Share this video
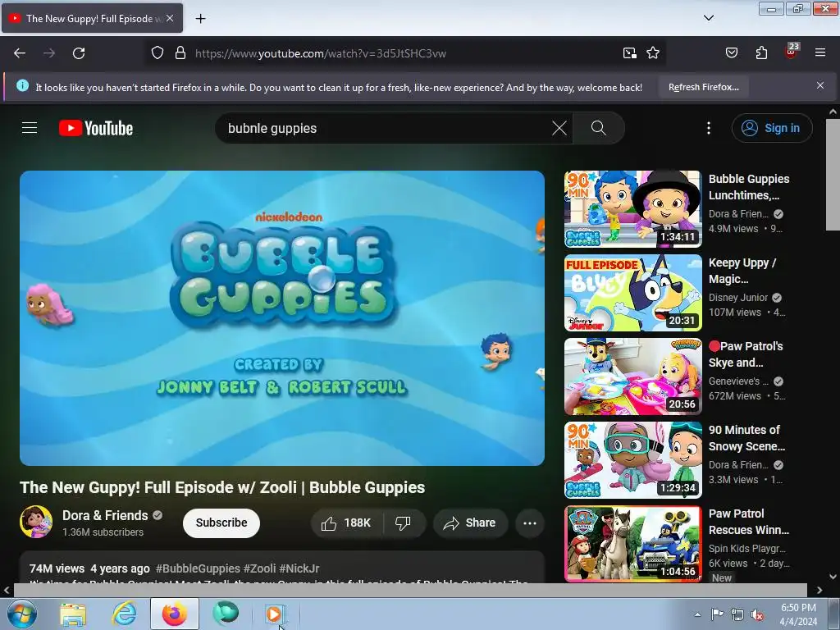 point(470,523)
